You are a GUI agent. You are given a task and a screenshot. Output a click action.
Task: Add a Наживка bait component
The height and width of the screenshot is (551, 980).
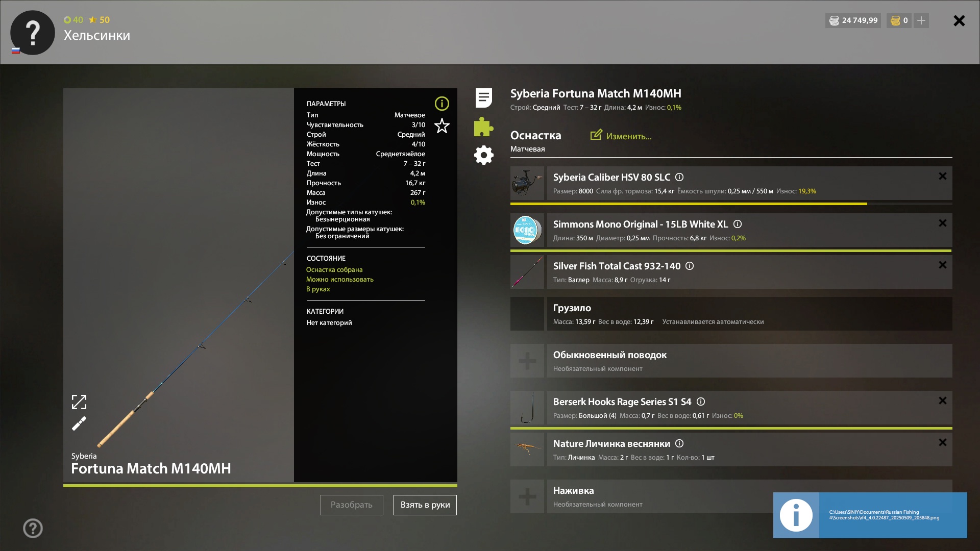pos(527,496)
